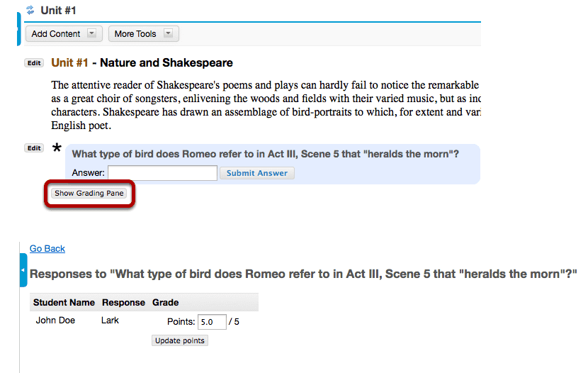
Task: Expand the More Tools dropdown arrow
Action: pyautogui.click(x=169, y=33)
